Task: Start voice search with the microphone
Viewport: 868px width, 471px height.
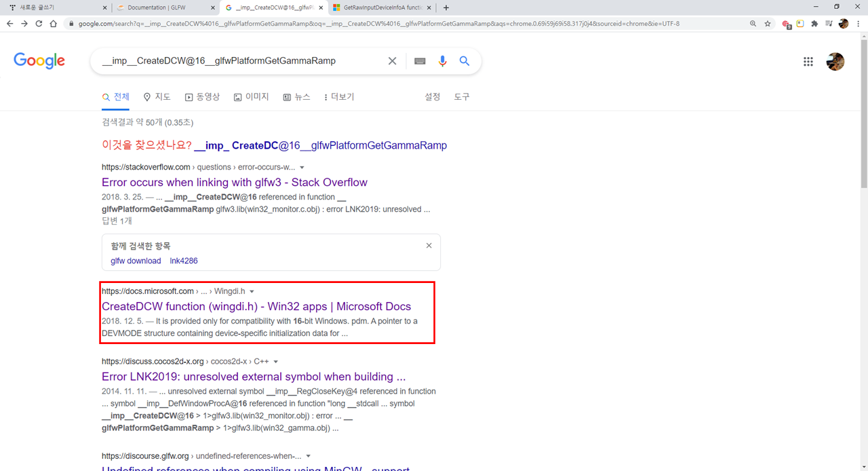Action: 442,61
